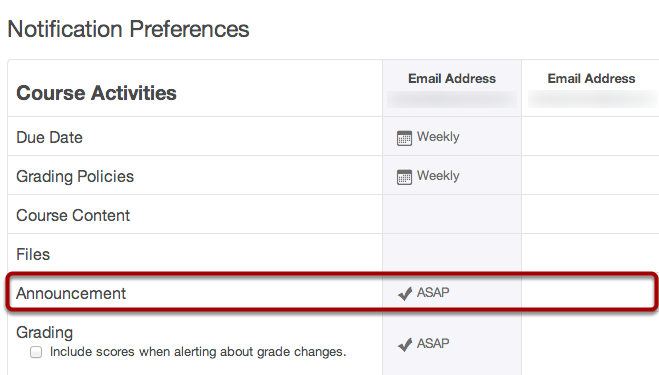The width and height of the screenshot is (659, 375).
Task: Click the Notification Preferences page title
Action: coord(129,29)
